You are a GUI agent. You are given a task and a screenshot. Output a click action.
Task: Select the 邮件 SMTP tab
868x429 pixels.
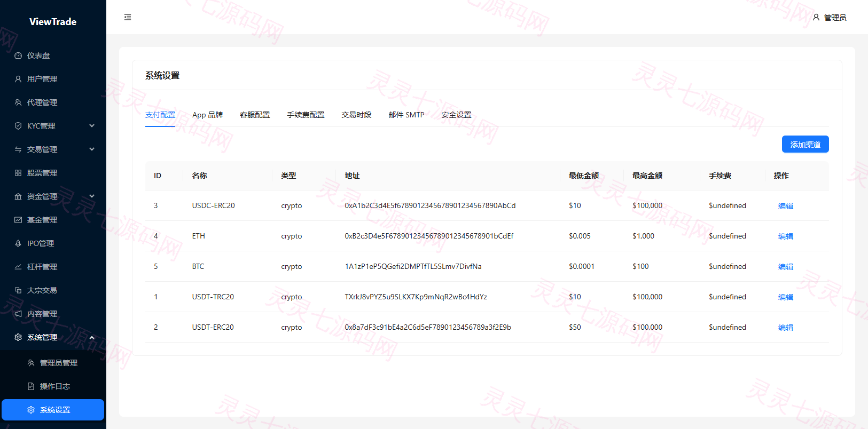pyautogui.click(x=406, y=115)
